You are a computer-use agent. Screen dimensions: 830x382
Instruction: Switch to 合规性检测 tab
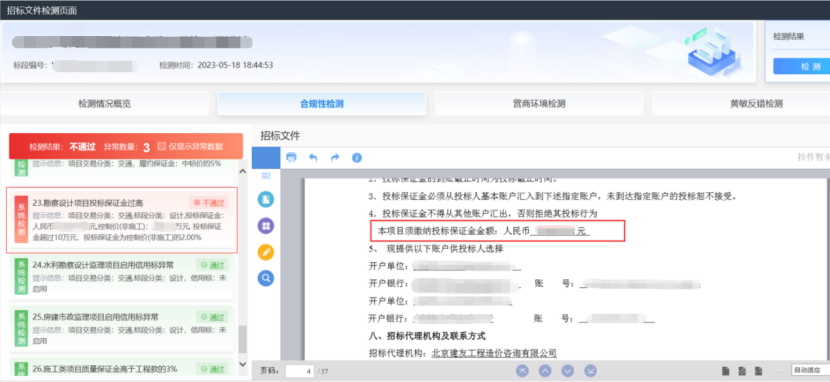321,104
